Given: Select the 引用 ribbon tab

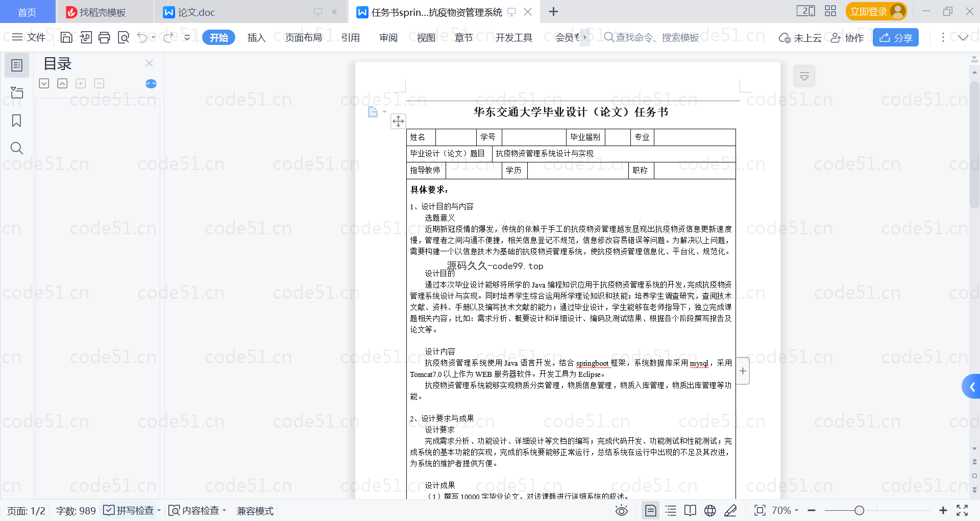Looking at the screenshot, I should pyautogui.click(x=351, y=37).
